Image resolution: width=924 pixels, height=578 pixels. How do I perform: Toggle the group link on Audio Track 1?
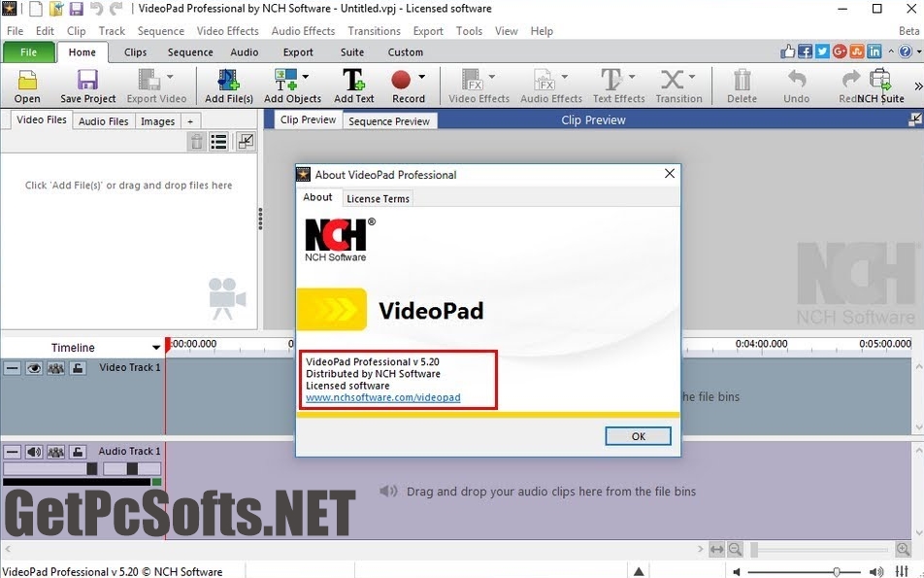point(55,453)
